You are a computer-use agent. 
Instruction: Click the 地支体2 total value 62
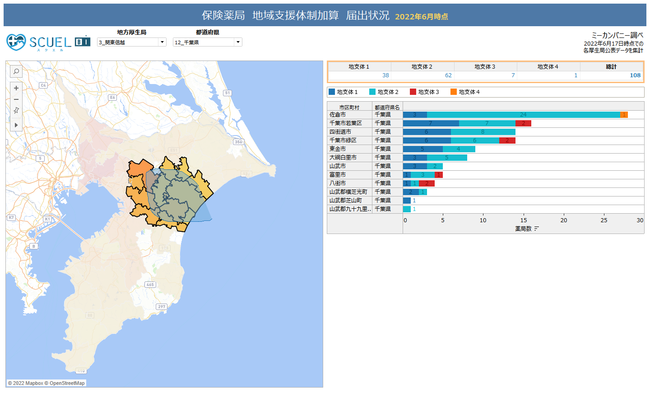point(448,75)
